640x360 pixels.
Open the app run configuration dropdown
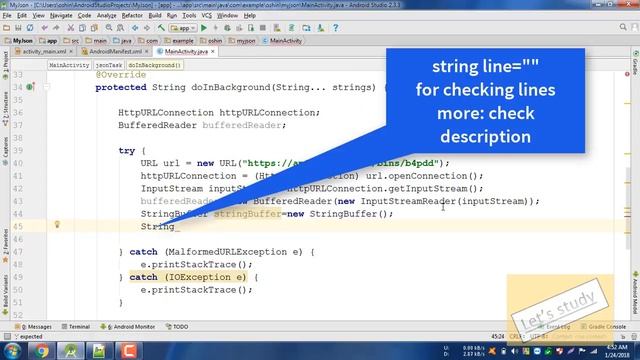tap(183, 28)
